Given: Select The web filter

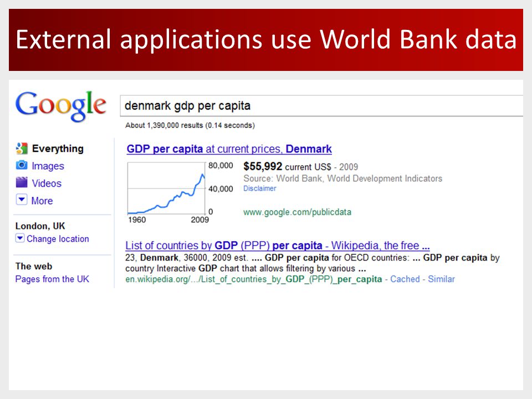Looking at the screenshot, I should 34,267.
